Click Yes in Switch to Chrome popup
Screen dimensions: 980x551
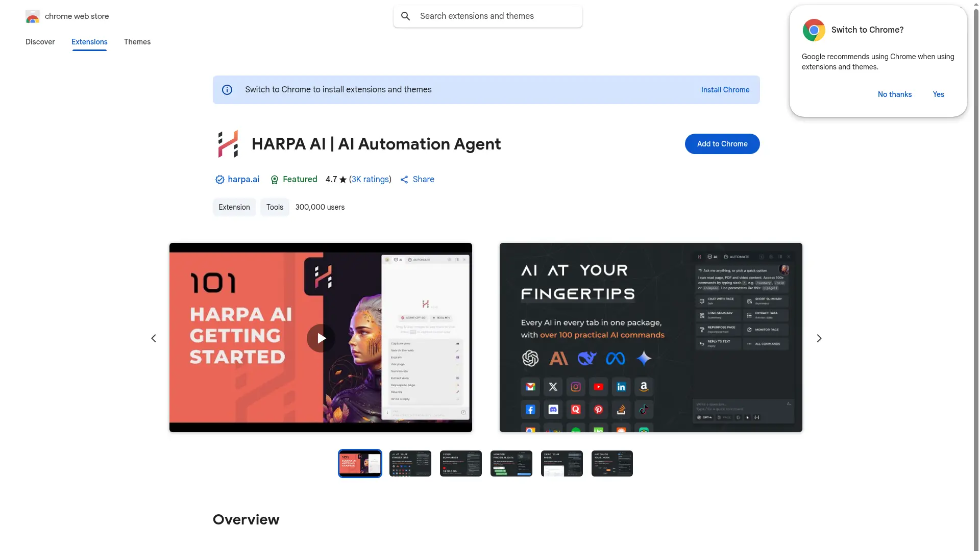(x=938, y=94)
